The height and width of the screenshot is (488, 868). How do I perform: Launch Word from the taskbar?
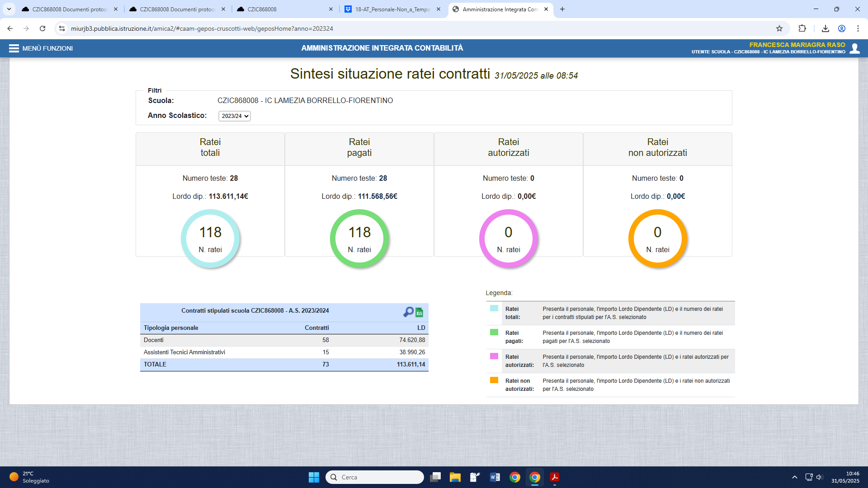pyautogui.click(x=495, y=477)
